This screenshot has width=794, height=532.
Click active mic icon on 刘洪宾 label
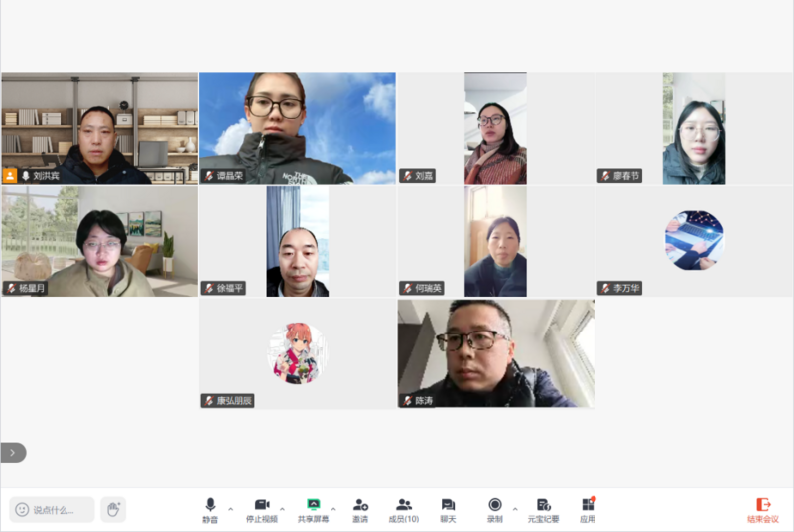26,176
